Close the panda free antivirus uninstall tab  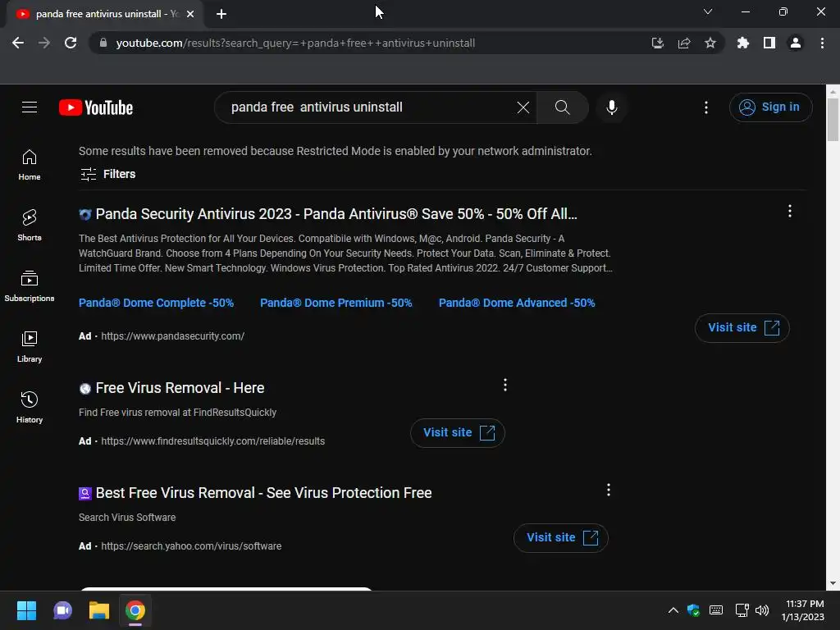tap(190, 14)
